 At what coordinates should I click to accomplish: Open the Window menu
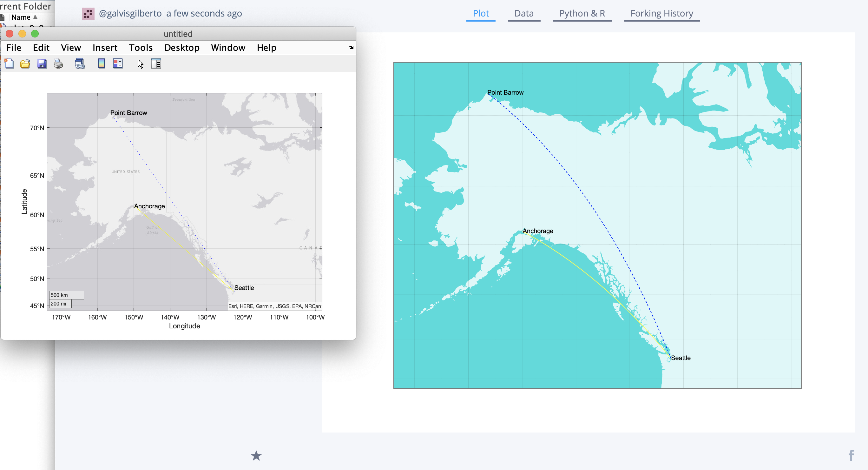click(228, 48)
